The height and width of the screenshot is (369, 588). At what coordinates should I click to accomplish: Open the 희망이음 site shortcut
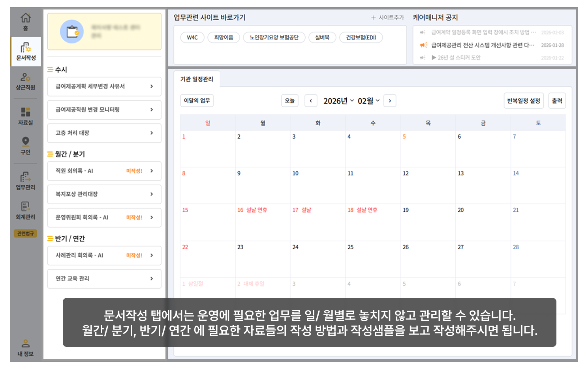coord(224,38)
